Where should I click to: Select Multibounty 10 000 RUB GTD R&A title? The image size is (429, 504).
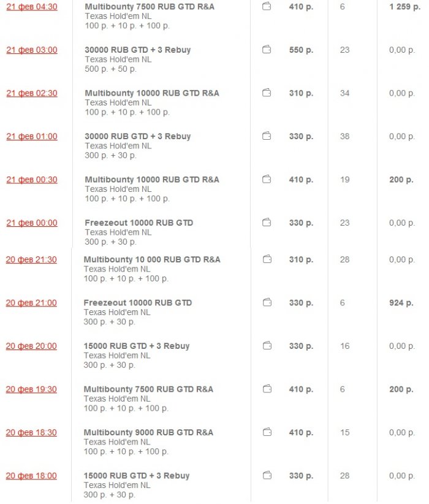click(x=152, y=260)
